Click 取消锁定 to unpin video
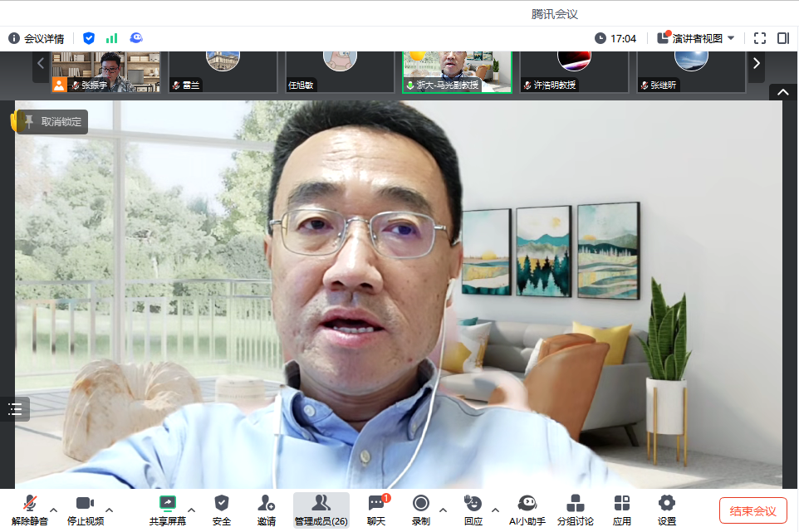Screen dimensions: 799x532 coord(52,122)
